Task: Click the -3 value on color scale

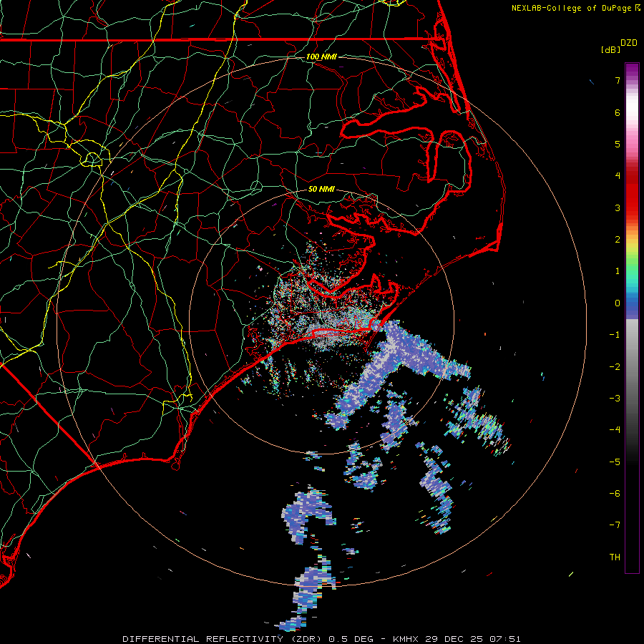Action: pyautogui.click(x=615, y=399)
